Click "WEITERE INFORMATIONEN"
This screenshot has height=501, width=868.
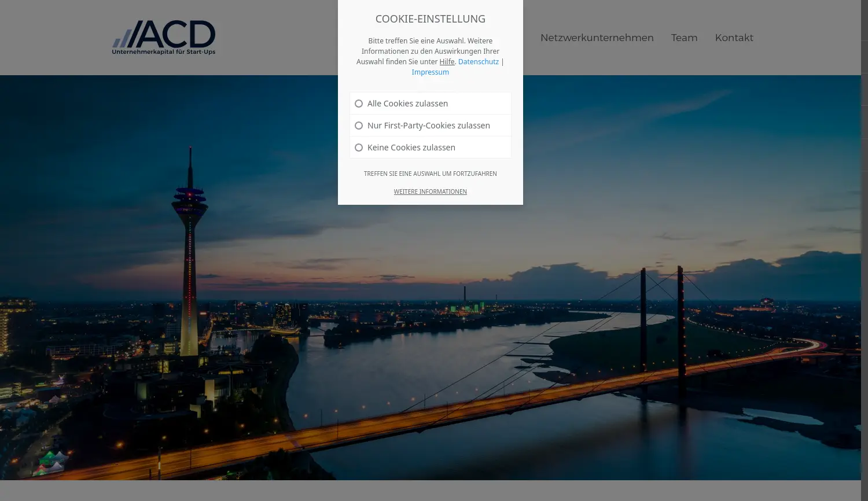point(430,191)
